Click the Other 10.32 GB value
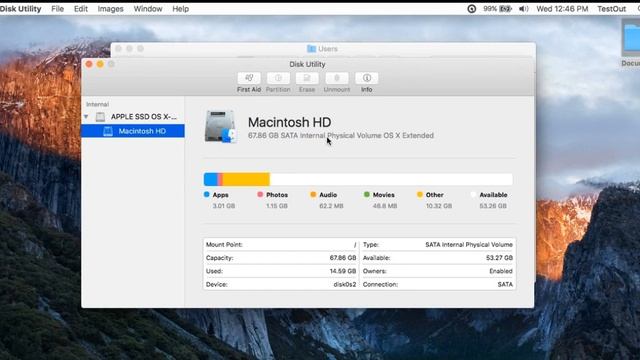 (x=439, y=206)
